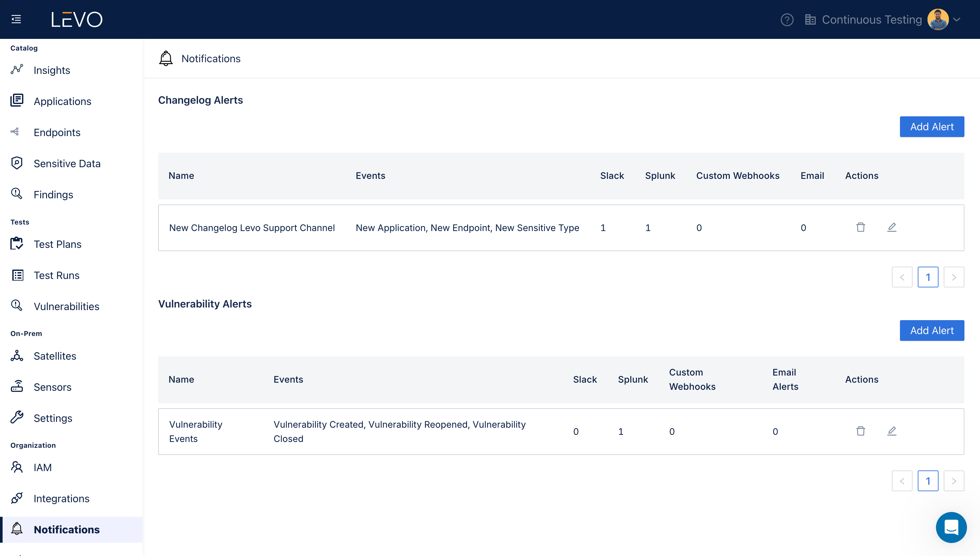Click the LEVO logo
Image resolution: width=980 pixels, height=556 pixels.
click(x=77, y=19)
